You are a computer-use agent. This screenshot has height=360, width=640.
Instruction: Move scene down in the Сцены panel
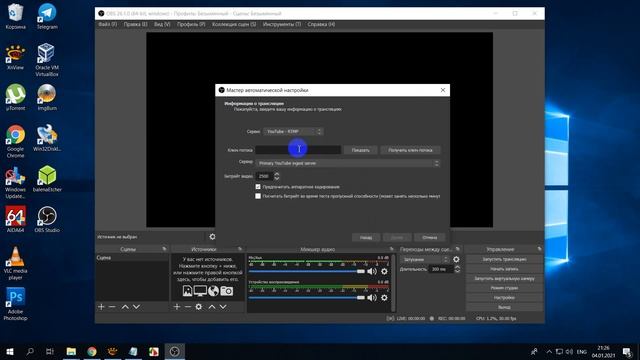(x=136, y=307)
